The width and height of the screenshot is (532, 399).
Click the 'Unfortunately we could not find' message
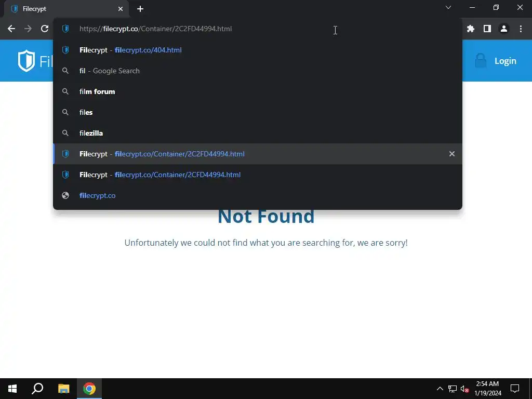coord(266,243)
